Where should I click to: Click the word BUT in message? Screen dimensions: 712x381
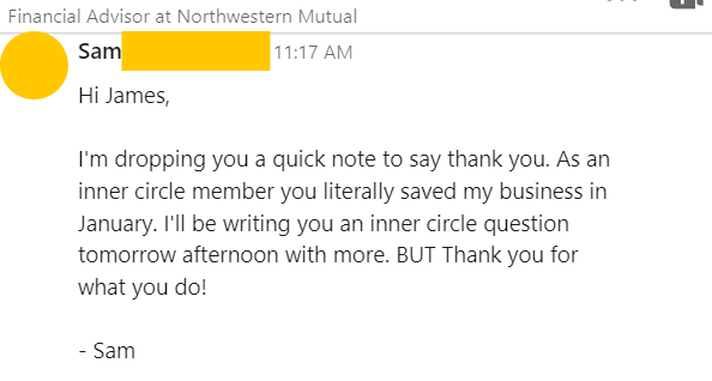(x=415, y=255)
